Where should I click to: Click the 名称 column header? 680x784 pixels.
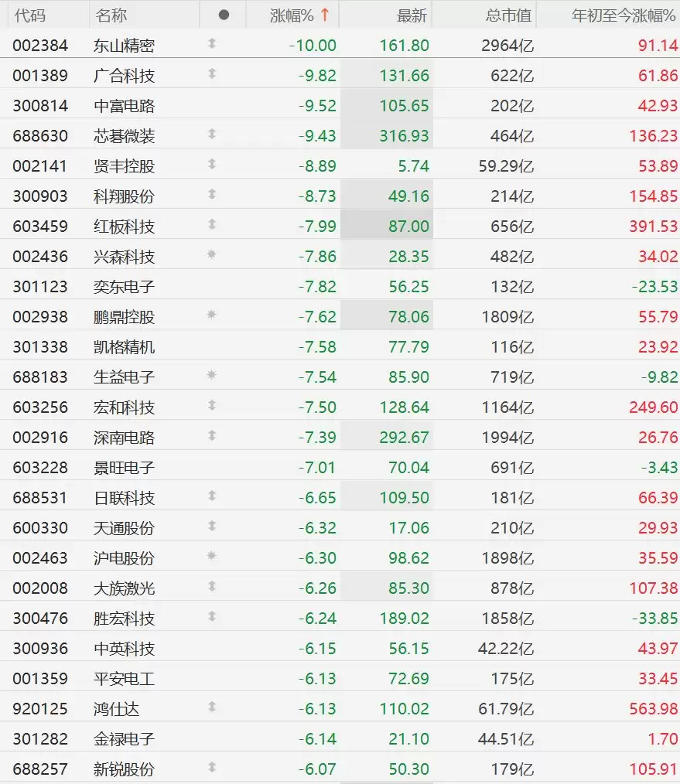pyautogui.click(x=111, y=15)
